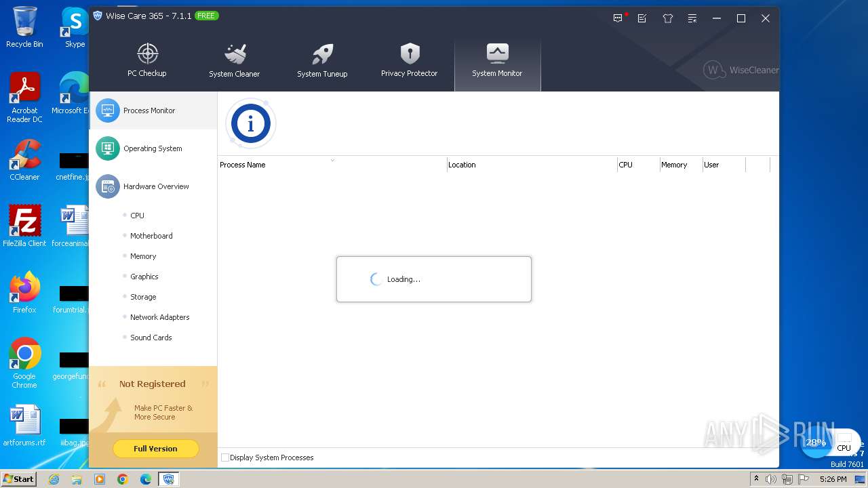Show Graphics hardware details
This screenshot has width=868, height=488.
(144, 277)
